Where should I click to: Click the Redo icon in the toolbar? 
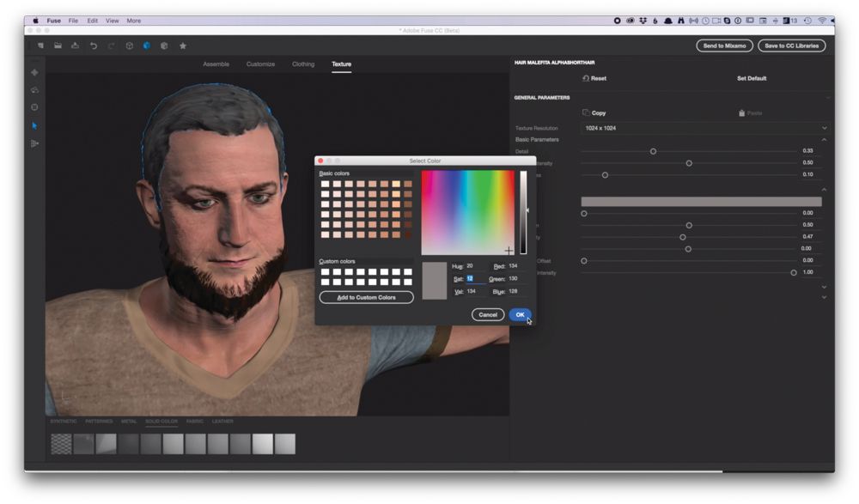point(112,46)
